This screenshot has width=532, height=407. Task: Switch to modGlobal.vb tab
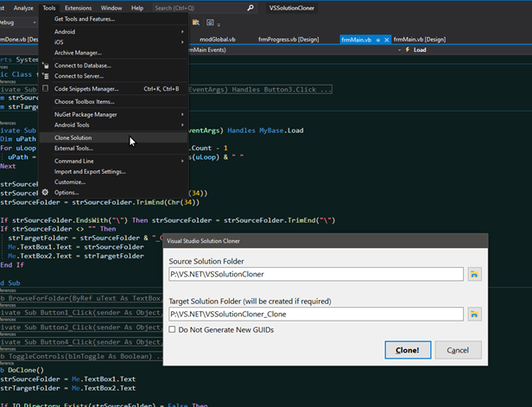(218, 40)
